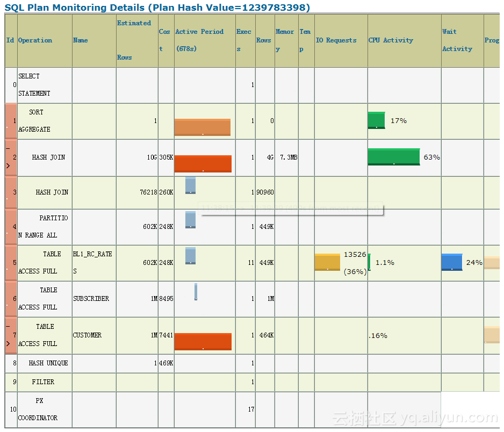Click the CUSTOMER row active period bar
Screen dimensions: 504x432
pyautogui.click(x=203, y=342)
